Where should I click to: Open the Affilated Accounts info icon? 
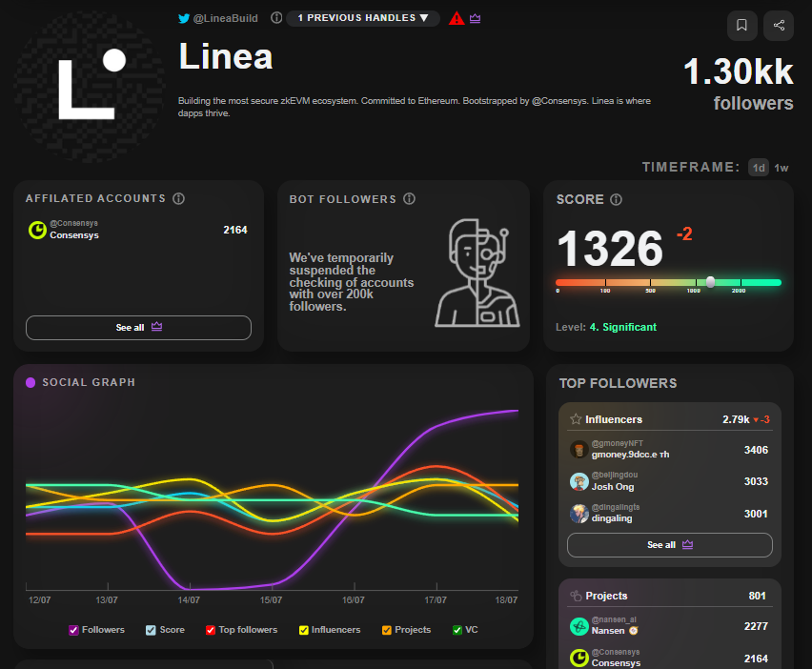click(178, 198)
